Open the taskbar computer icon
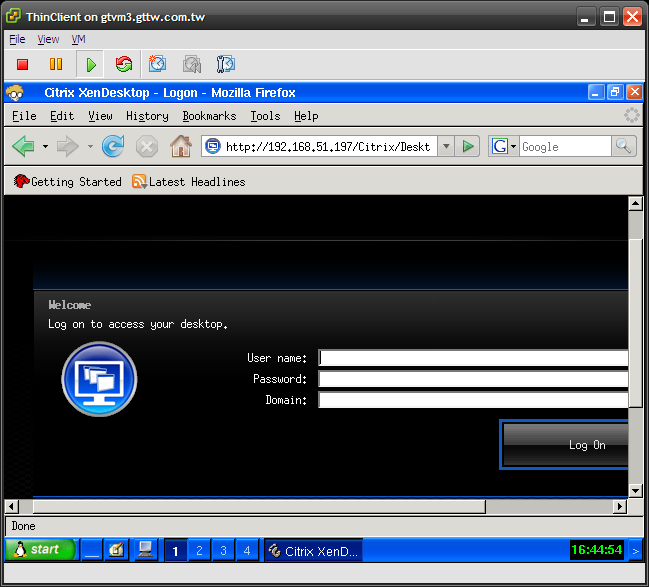649x587 pixels. [x=145, y=550]
